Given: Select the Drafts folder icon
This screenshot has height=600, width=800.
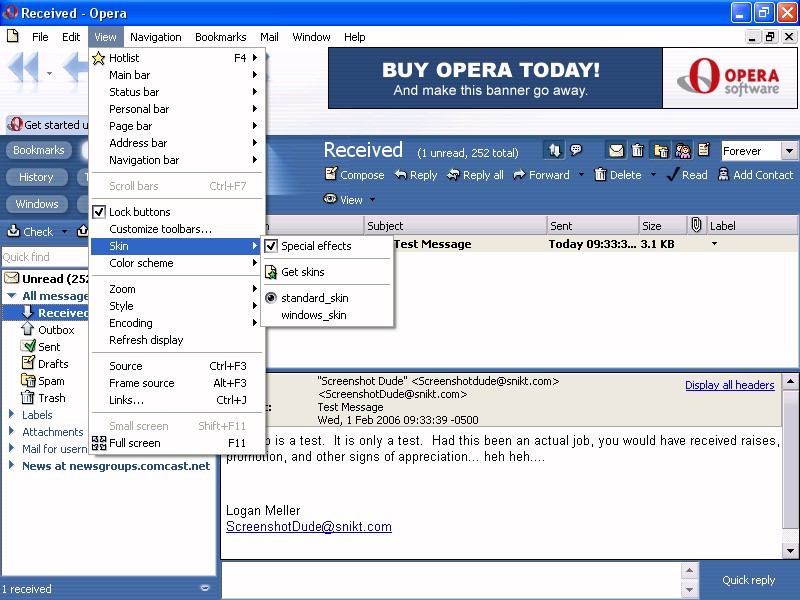Looking at the screenshot, I should 29,364.
